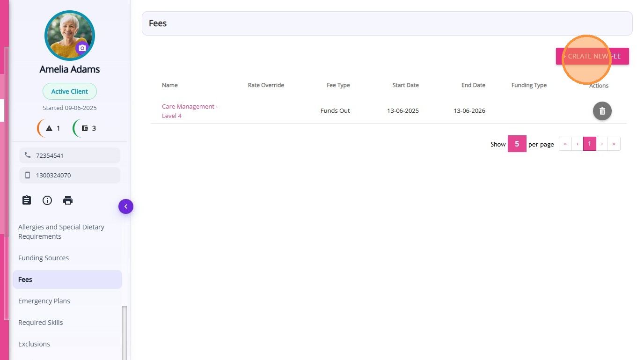The width and height of the screenshot is (644, 360).
Task: Click Create New Fee button
Action: (x=592, y=56)
